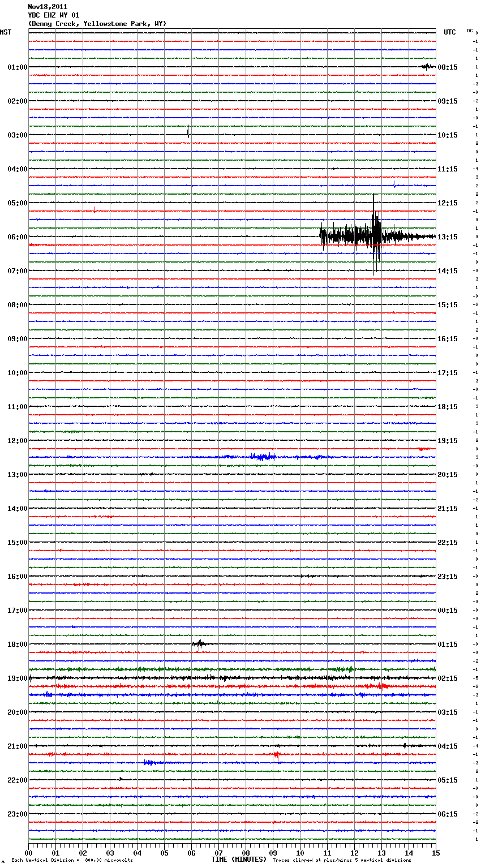Screen dimensions: 481x868
Task: Select the 19:00 MST time label
Action: (17, 678)
